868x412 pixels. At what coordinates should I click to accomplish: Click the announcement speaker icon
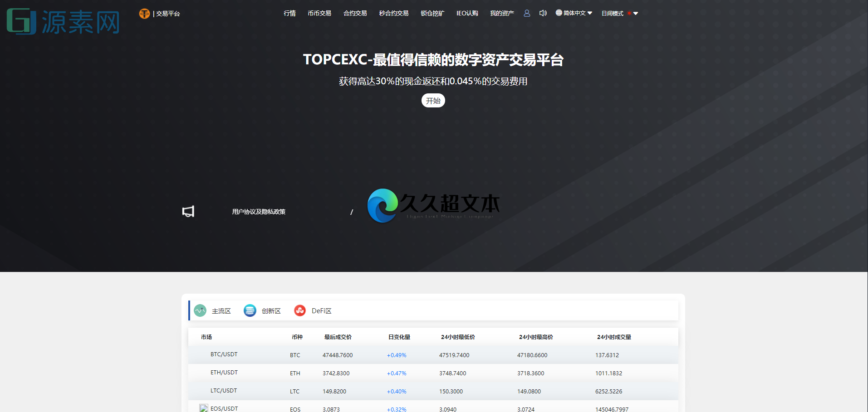543,13
